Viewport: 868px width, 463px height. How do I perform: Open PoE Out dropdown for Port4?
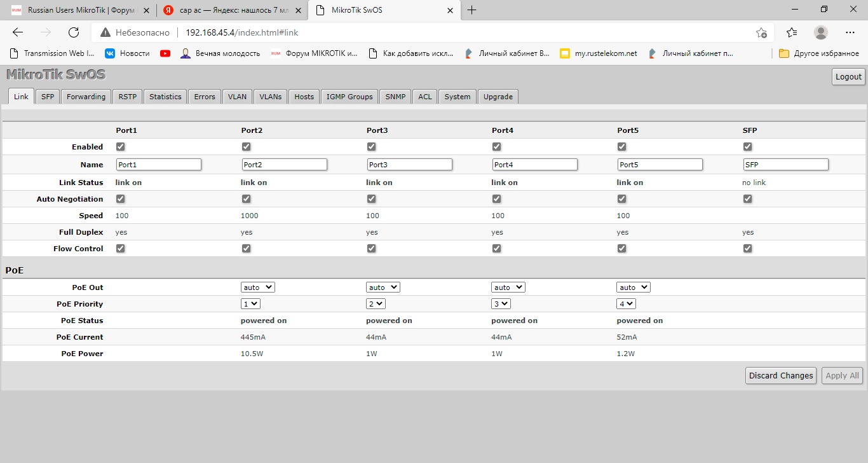coord(508,287)
